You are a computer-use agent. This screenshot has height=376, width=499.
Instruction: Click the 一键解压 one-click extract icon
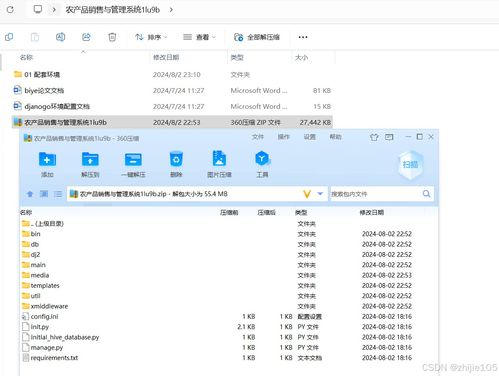pos(133,164)
